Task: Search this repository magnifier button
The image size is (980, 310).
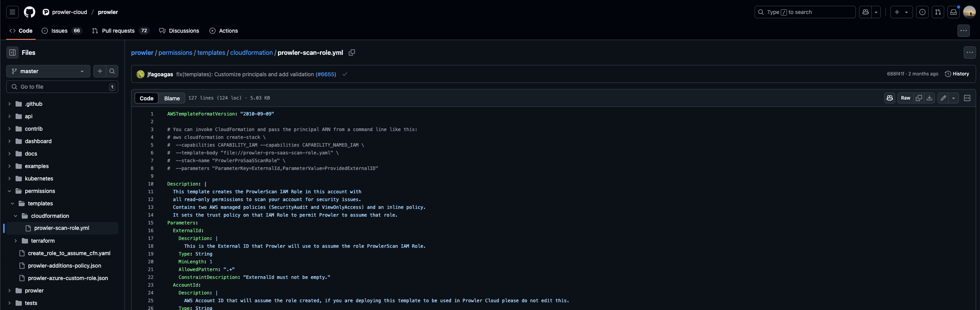Action: point(112,71)
